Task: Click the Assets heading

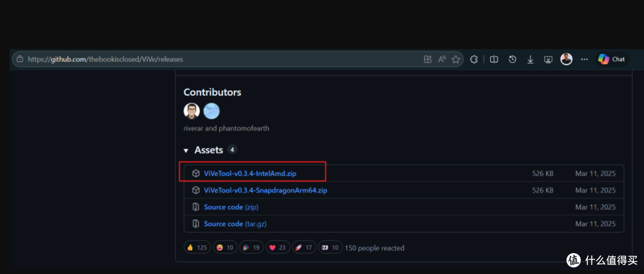Action: 209,150
